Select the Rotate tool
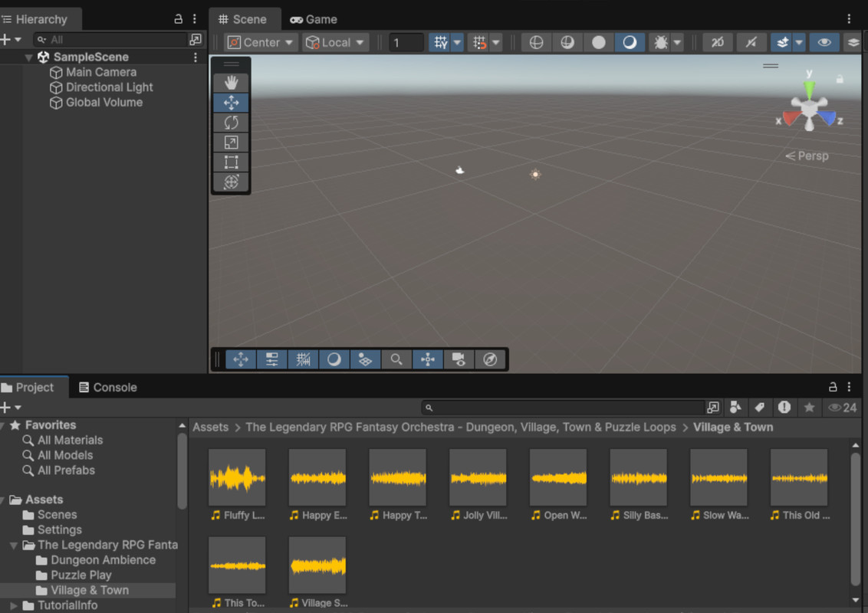Screen dimensions: 868x613 [231, 123]
